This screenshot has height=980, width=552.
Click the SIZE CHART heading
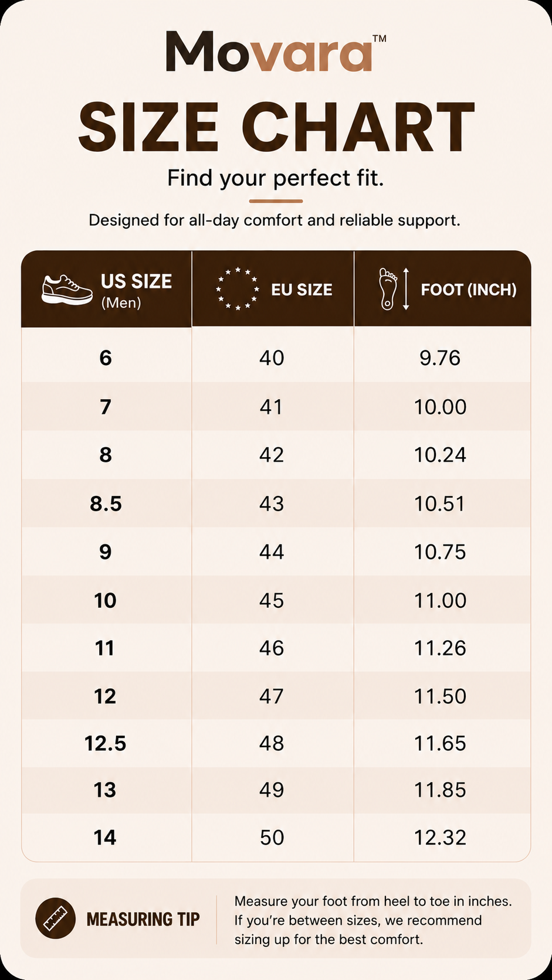276,127
